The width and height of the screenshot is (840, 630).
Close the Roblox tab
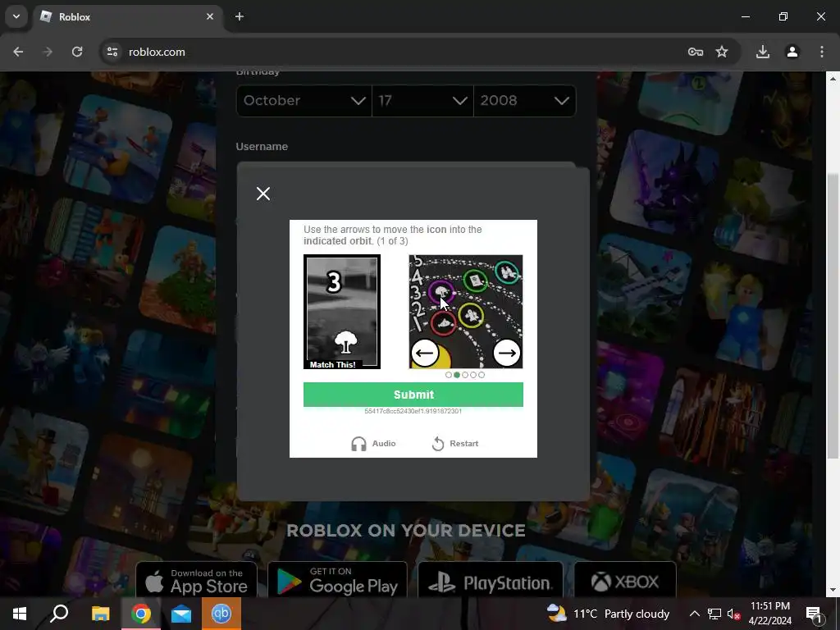tap(210, 16)
